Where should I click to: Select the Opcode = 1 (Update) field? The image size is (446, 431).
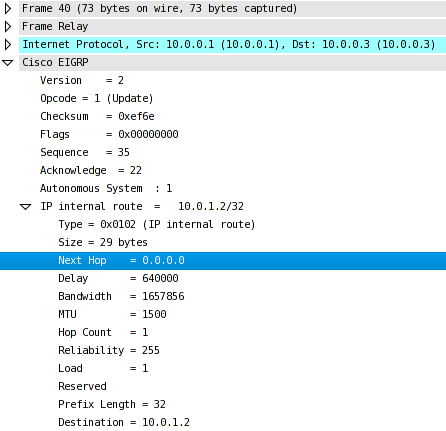(96, 98)
